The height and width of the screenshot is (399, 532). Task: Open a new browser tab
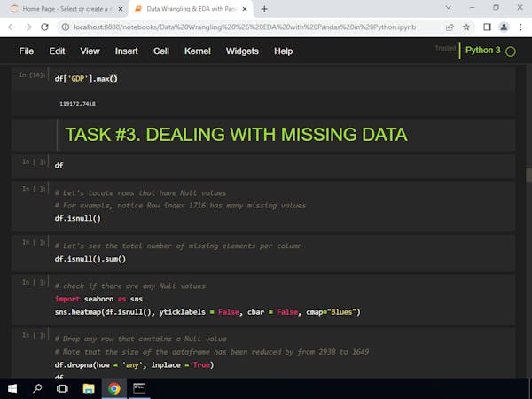pyautogui.click(x=264, y=9)
